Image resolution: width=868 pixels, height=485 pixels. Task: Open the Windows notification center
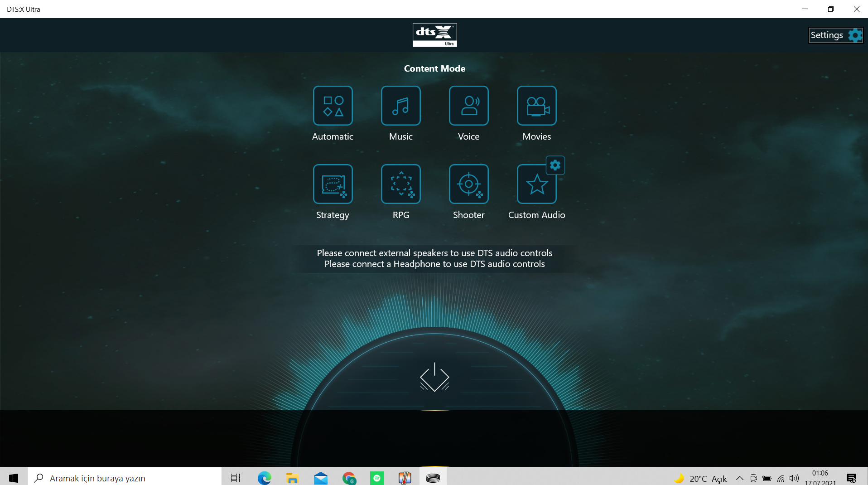pyautogui.click(x=851, y=478)
